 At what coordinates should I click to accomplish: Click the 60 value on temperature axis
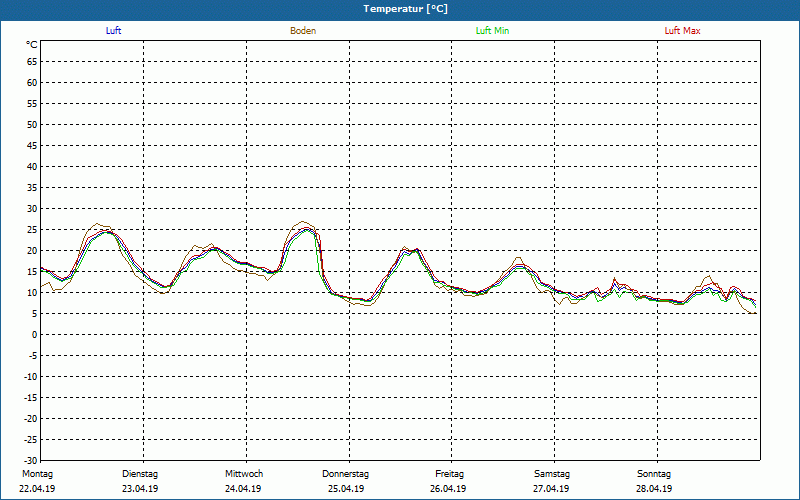click(x=32, y=83)
